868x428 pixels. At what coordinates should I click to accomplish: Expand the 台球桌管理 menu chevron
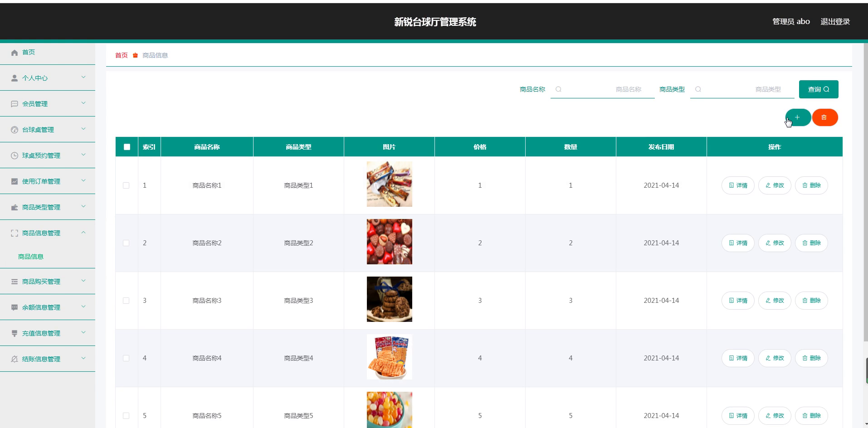(83, 129)
